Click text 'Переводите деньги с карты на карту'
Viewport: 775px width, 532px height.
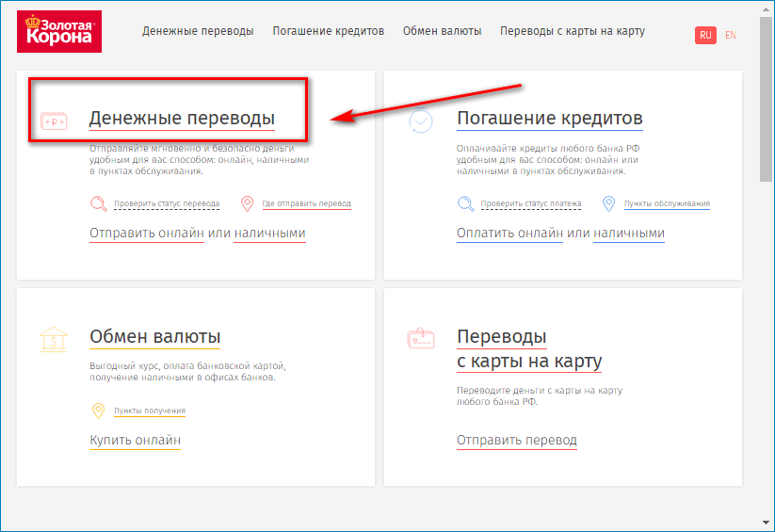(x=540, y=391)
